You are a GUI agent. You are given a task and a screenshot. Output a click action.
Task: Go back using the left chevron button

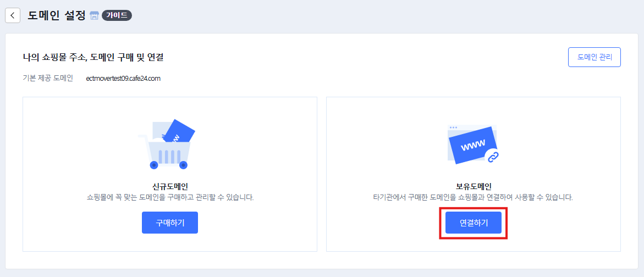pos(12,15)
